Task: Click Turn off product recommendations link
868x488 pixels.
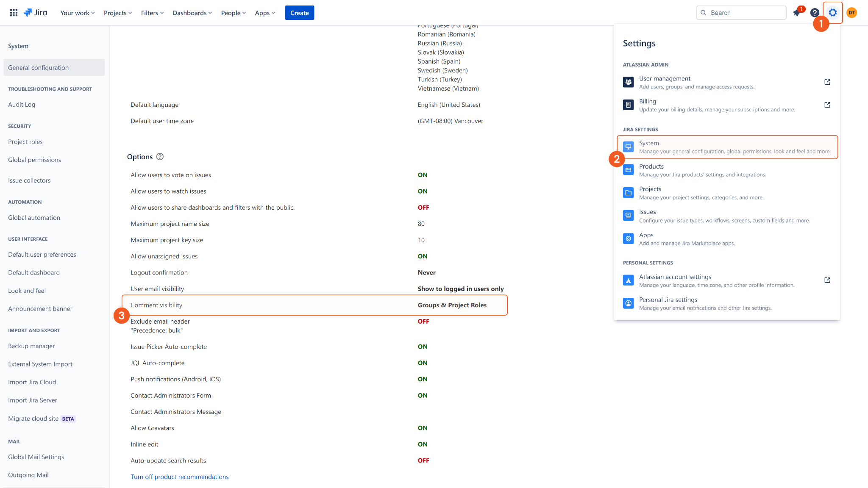Action: 179,477
